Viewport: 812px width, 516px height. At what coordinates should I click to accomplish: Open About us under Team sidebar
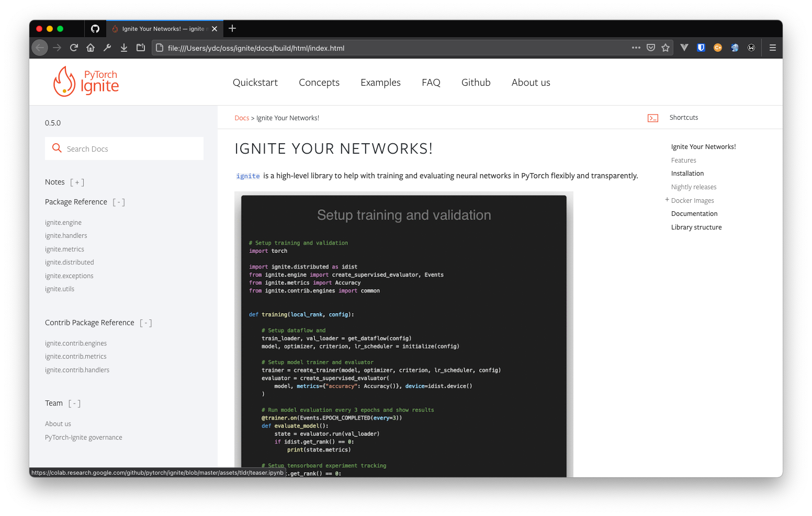(x=58, y=424)
